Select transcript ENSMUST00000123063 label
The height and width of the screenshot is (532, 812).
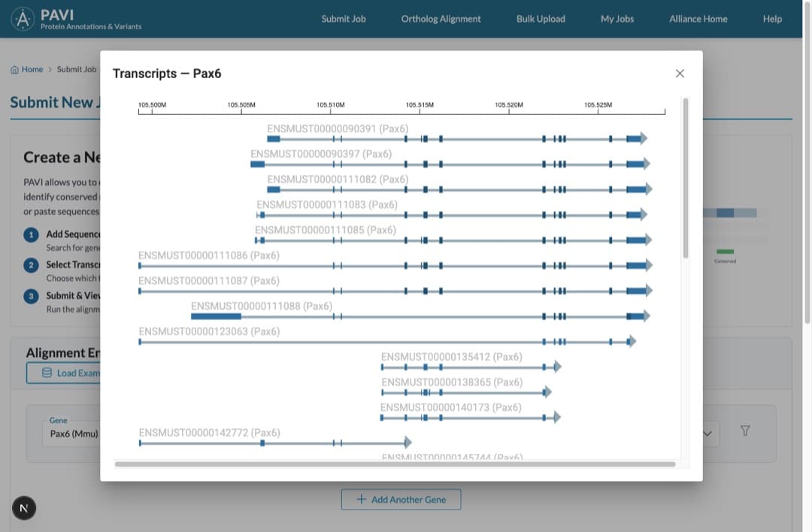[209, 331]
